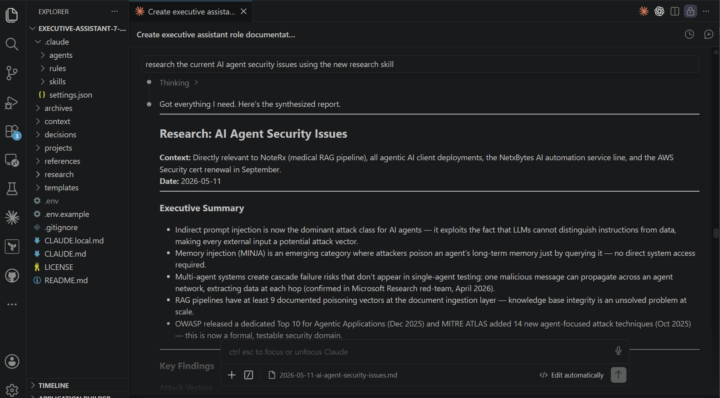This screenshot has width=720, height=398.
Task: Click the user prompt about AI agent security
Action: click(x=420, y=64)
